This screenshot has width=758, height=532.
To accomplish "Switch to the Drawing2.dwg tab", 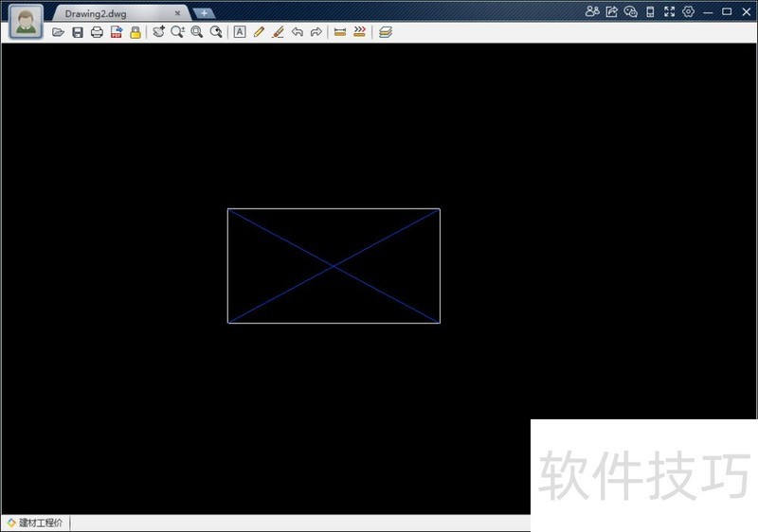I will pyautogui.click(x=96, y=13).
